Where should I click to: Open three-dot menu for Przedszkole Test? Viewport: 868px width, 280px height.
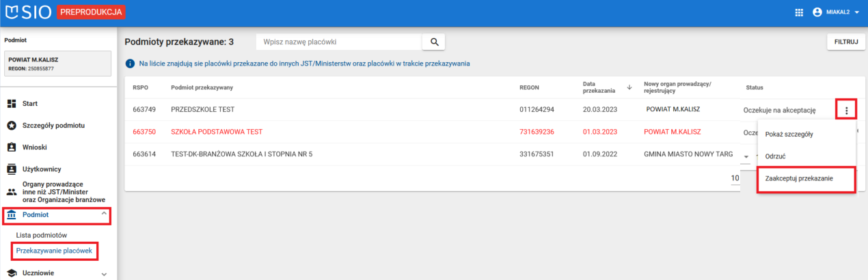[x=846, y=110]
